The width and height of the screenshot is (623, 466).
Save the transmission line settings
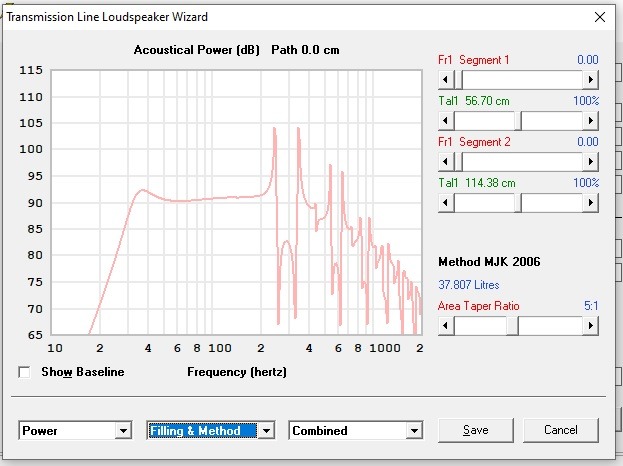click(x=476, y=430)
